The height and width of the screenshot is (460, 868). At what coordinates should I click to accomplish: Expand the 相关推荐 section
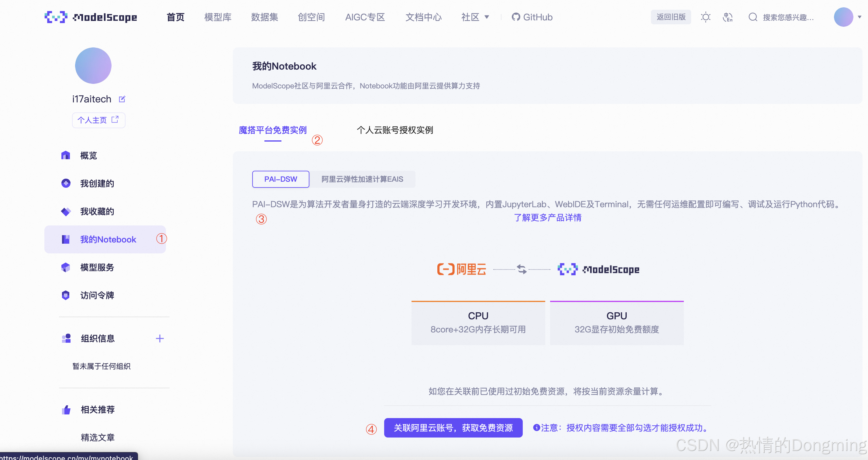tap(98, 410)
